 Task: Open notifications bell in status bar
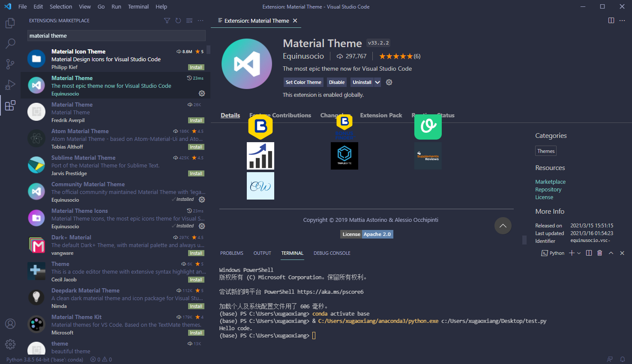(623, 359)
